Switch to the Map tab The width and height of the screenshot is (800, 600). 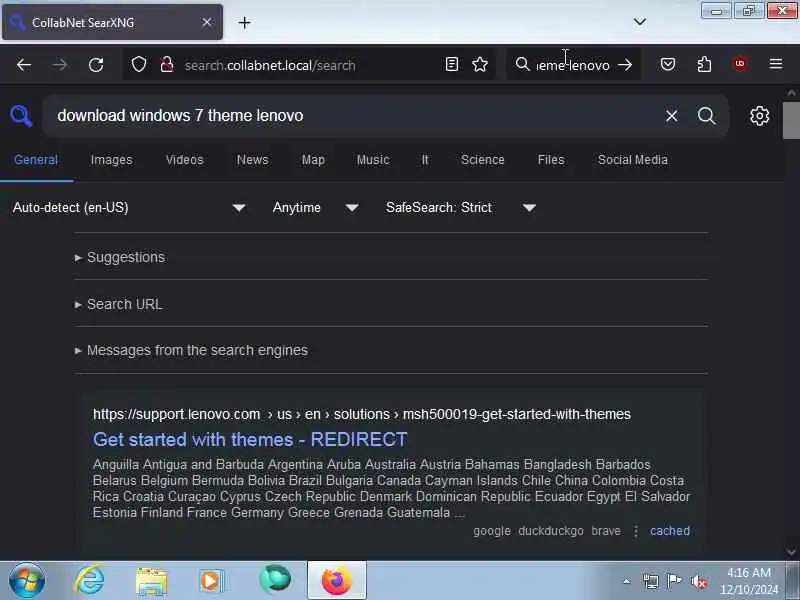313,160
